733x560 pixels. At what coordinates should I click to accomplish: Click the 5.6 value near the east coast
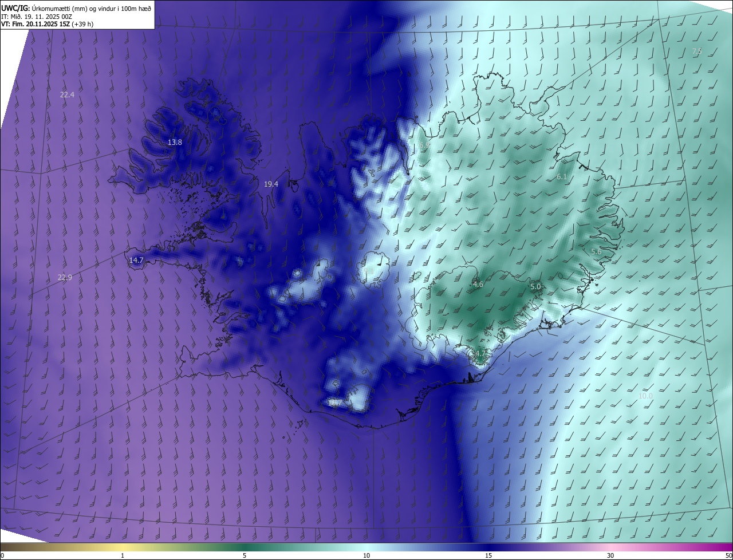596,251
